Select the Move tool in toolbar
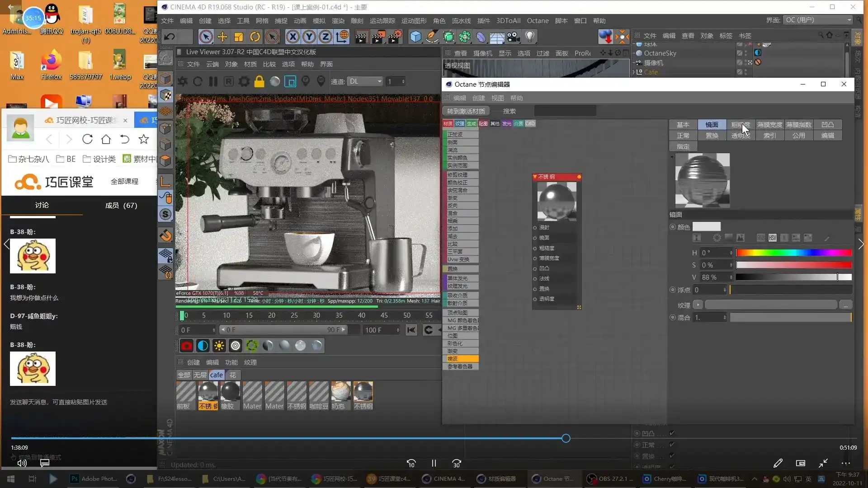868x488 pixels. 222,37
